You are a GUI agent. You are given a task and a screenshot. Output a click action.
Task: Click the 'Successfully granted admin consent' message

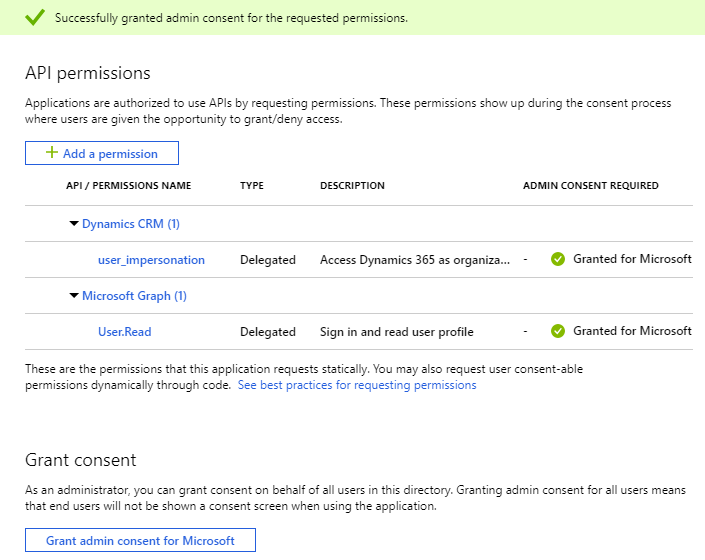point(231,18)
